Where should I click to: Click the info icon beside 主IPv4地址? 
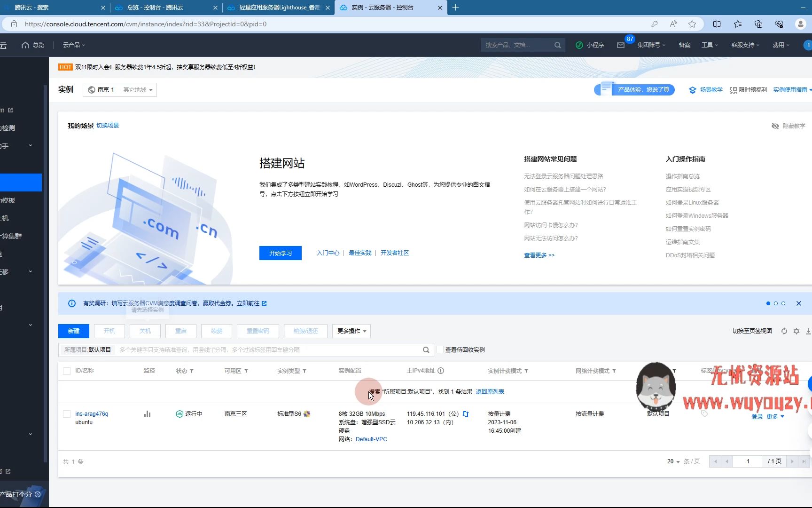441,371
